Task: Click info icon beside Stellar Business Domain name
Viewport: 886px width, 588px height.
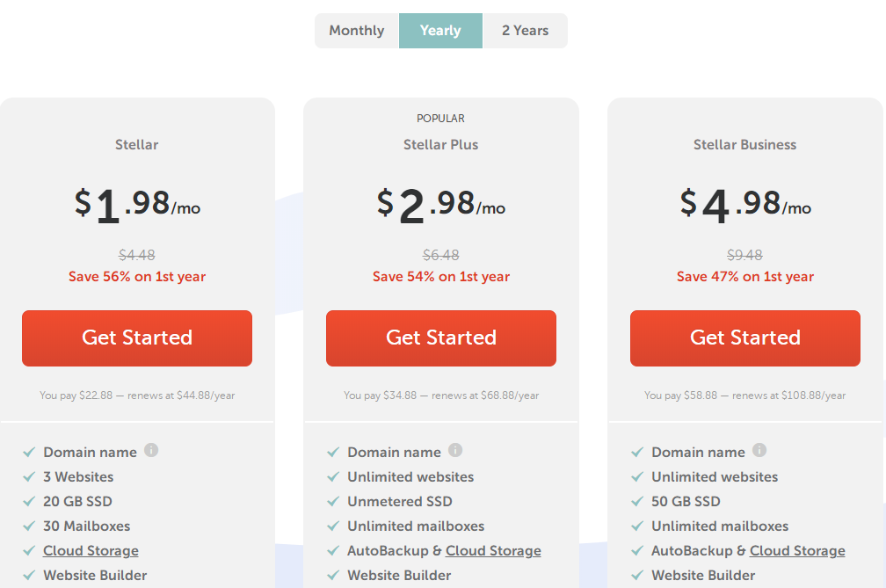Action: click(759, 451)
